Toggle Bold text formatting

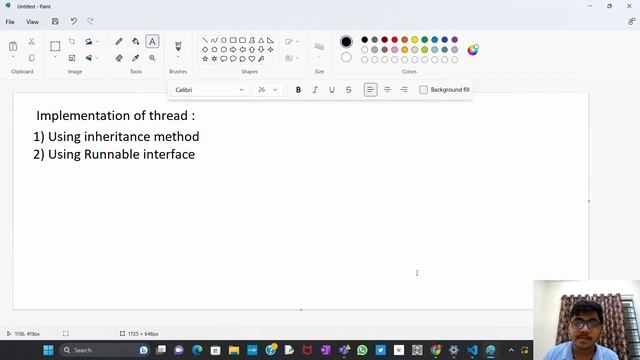[298, 90]
